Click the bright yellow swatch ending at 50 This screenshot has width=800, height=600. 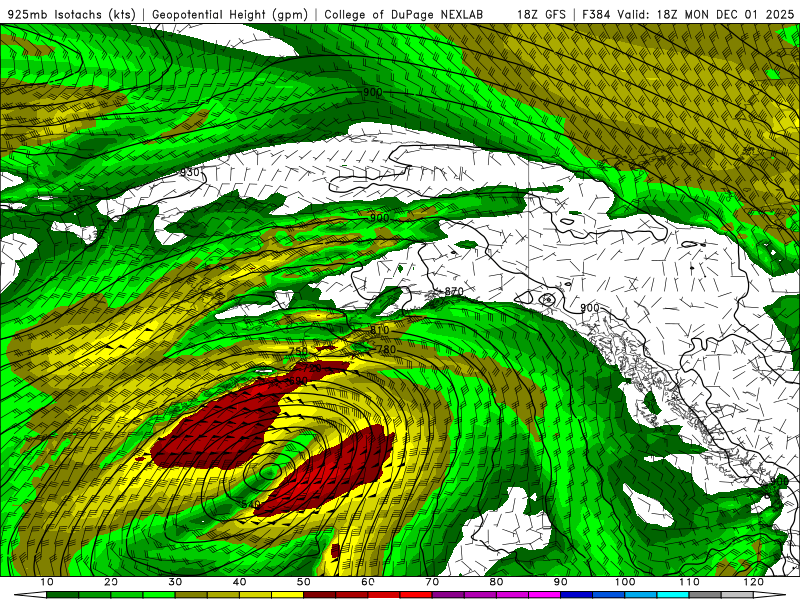[x=287, y=595]
